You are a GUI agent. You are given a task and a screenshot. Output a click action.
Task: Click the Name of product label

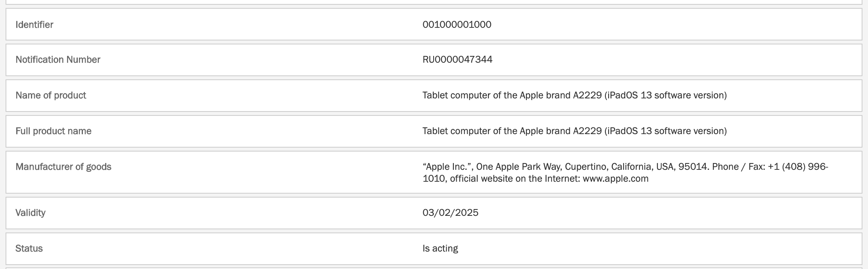[x=51, y=95]
